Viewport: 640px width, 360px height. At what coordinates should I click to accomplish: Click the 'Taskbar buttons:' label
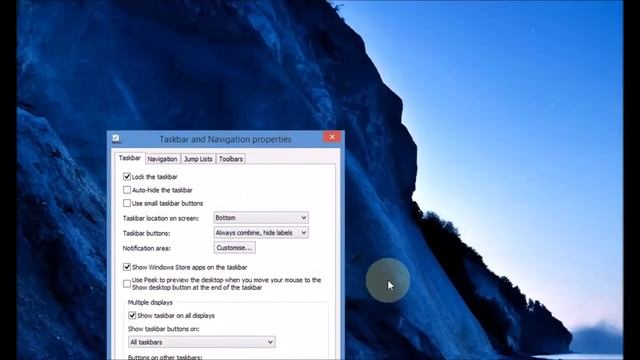click(146, 233)
